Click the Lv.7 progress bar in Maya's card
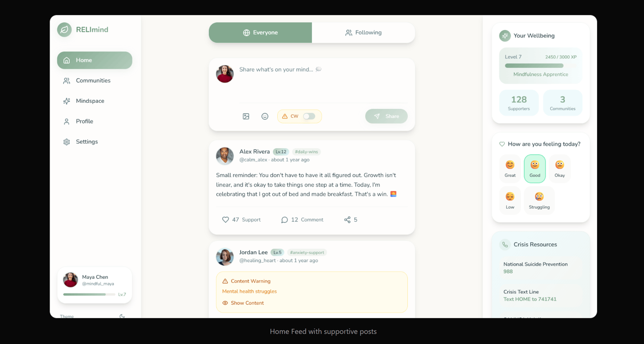The image size is (644, 344). (x=89, y=294)
